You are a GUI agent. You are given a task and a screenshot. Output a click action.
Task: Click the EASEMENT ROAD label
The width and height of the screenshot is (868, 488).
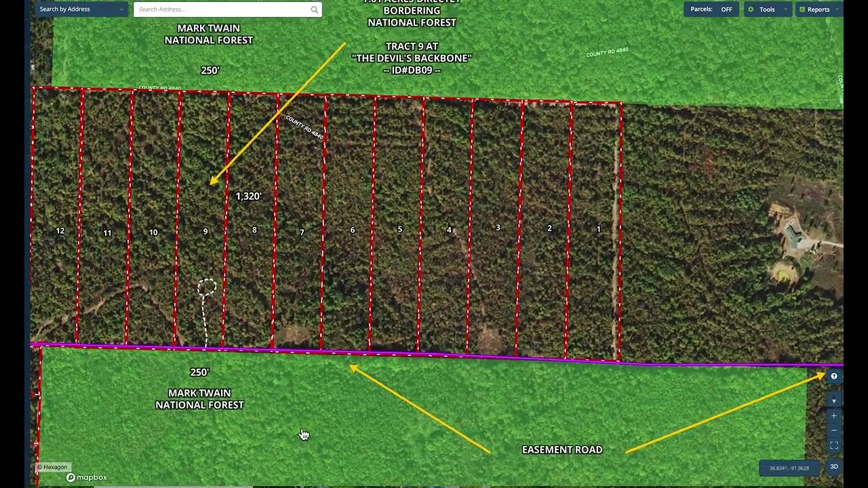[562, 449]
